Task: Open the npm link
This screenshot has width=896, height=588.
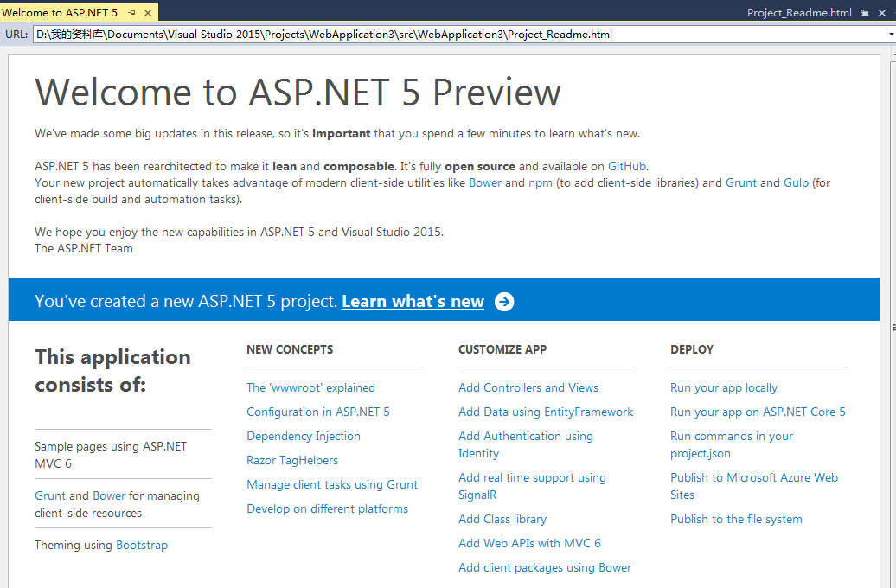Action: click(540, 182)
